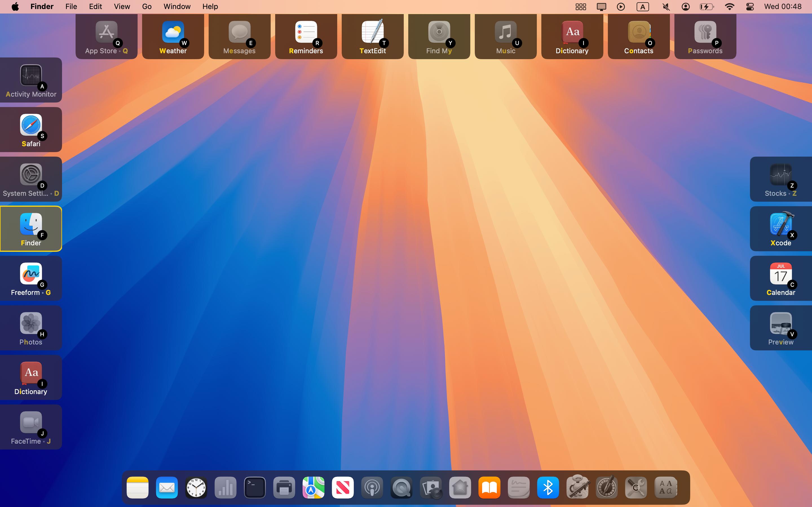812x507 pixels.
Task: Click the user account icon in menu bar
Action: [685, 6]
